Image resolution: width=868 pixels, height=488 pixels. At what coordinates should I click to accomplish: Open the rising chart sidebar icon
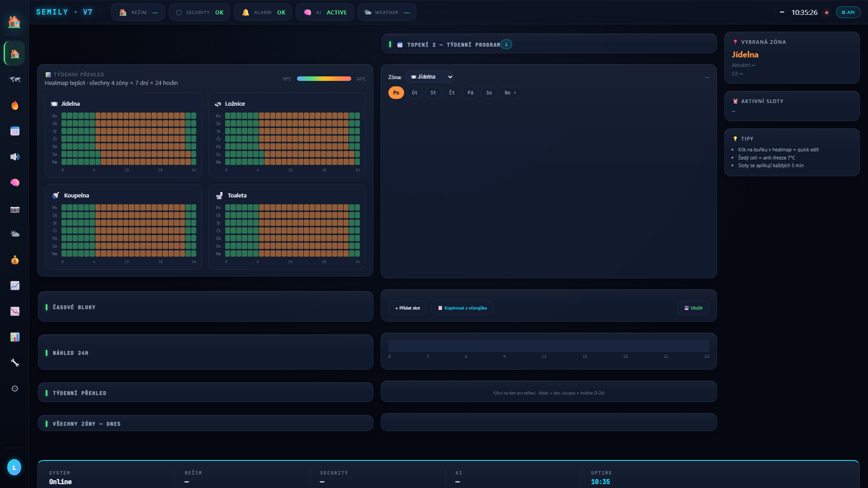click(x=15, y=286)
